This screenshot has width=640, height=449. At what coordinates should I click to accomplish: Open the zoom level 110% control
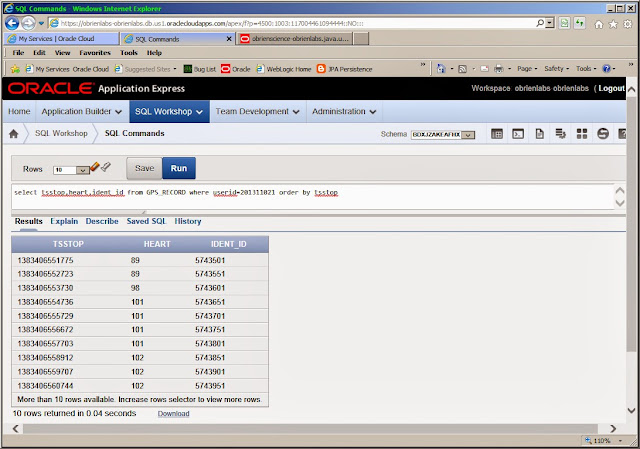pyautogui.click(x=603, y=440)
